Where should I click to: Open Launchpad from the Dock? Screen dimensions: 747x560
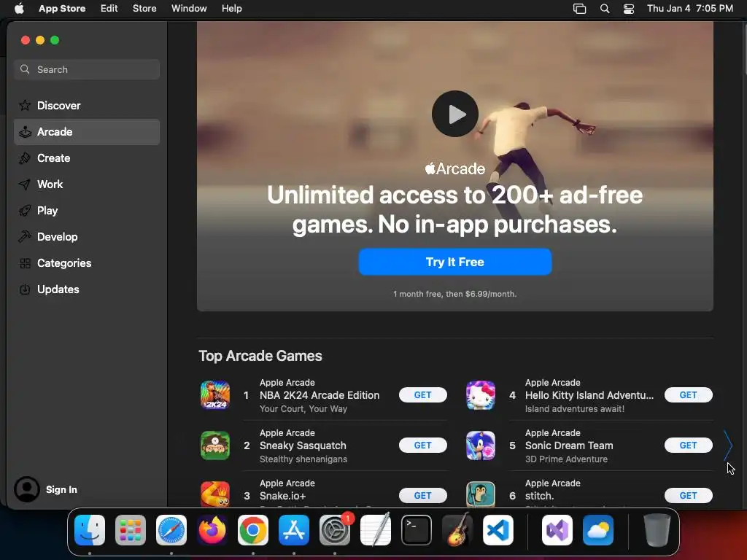(x=131, y=530)
